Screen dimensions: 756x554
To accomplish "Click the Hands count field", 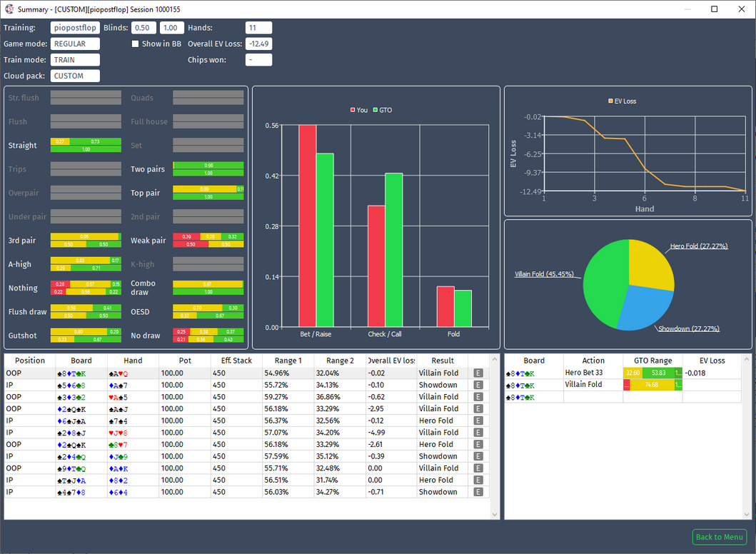I will point(259,28).
